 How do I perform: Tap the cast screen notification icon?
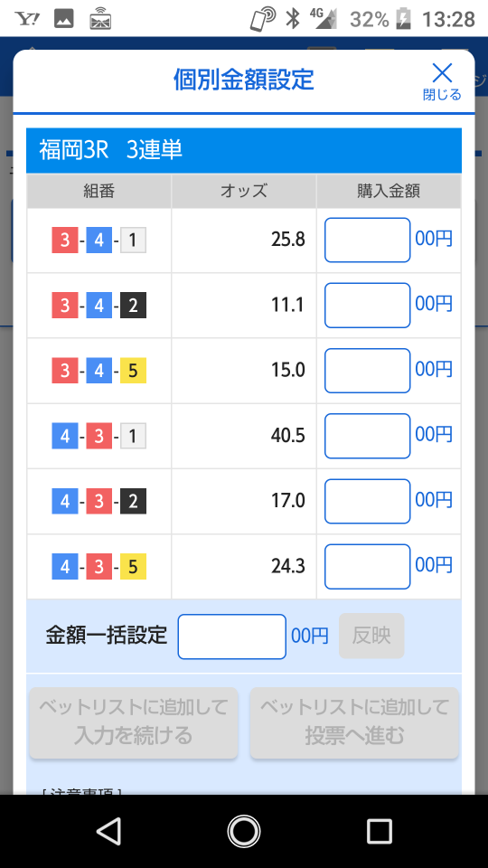100,19
